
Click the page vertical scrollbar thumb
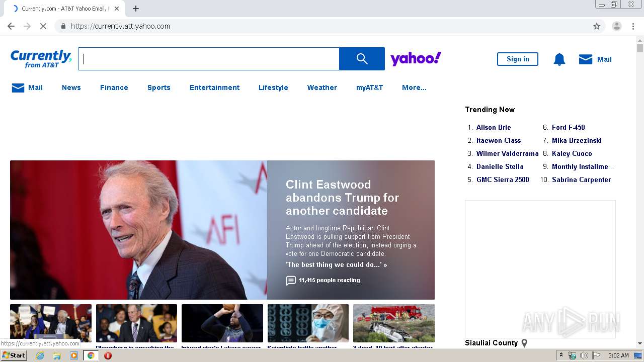[640, 48]
